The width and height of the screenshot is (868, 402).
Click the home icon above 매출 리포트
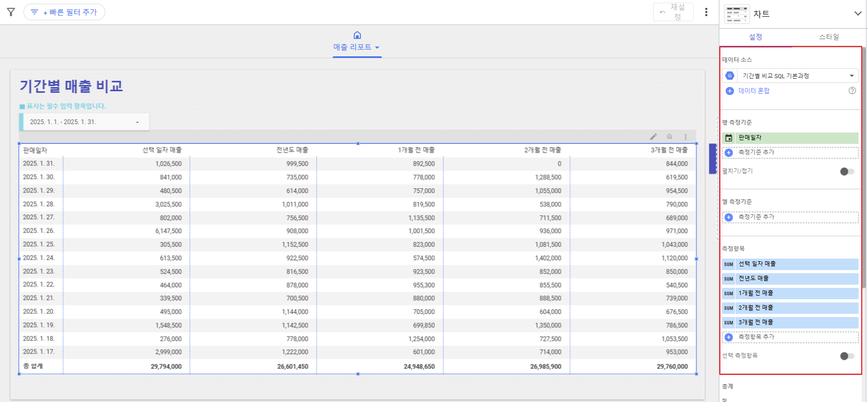[x=357, y=35]
